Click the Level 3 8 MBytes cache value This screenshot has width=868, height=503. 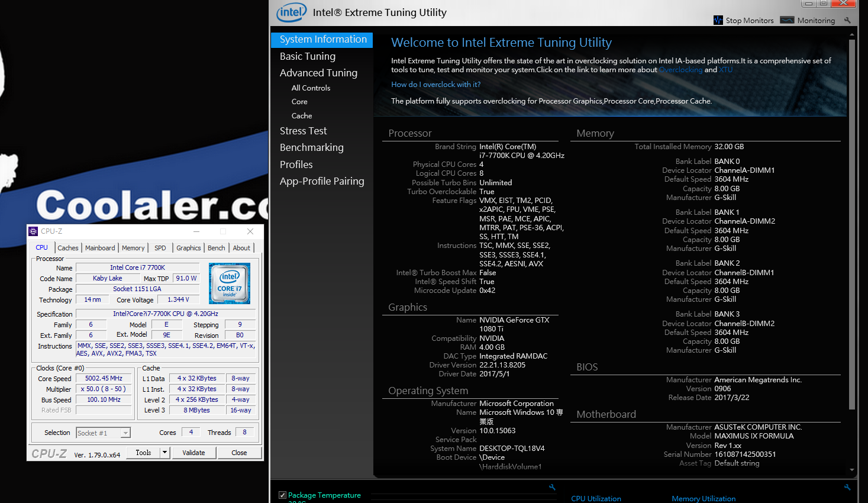[x=196, y=411]
